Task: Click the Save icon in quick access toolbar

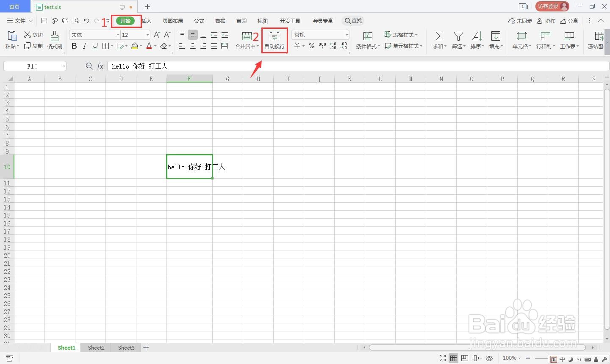Action: coord(44,21)
